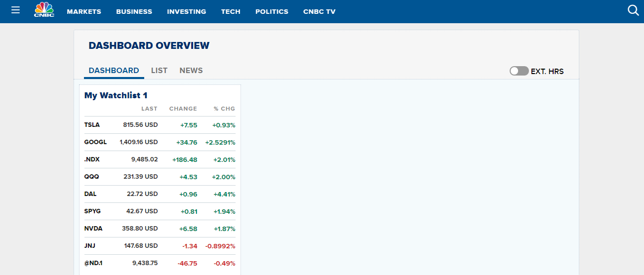Screen dimensions: 644x275
Task: Select GOOGL change value +34.76
Action: point(187,142)
